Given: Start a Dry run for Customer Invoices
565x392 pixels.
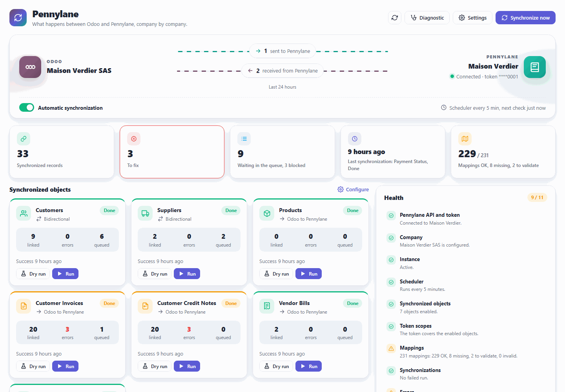Looking at the screenshot, I should (33, 366).
